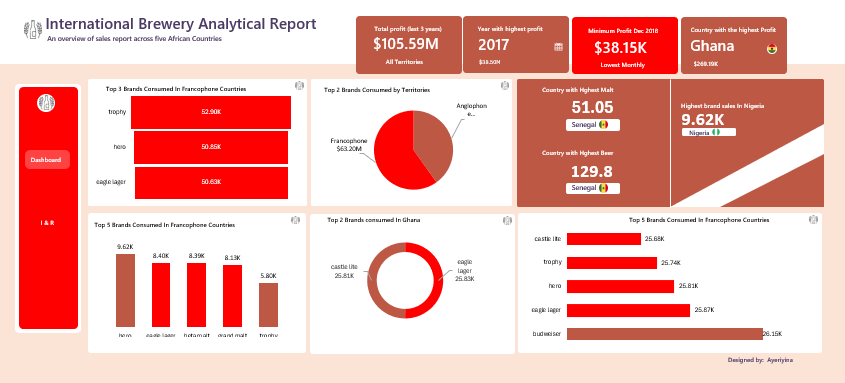This screenshot has height=383, width=845.
Task: Select the castle lite 25.68K horizontal bar
Action: coord(604,239)
